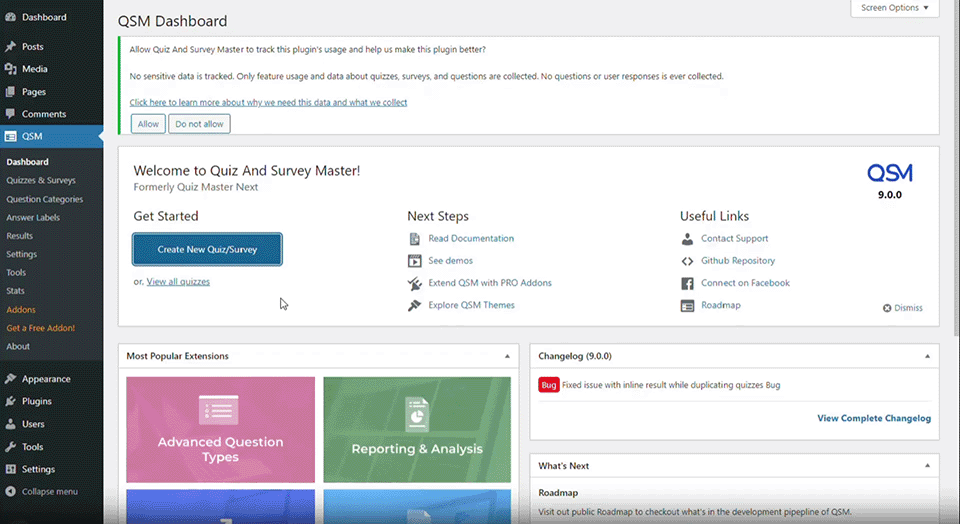Click the Dashboard gauge icon in sidebar
960x524 pixels.
10,17
